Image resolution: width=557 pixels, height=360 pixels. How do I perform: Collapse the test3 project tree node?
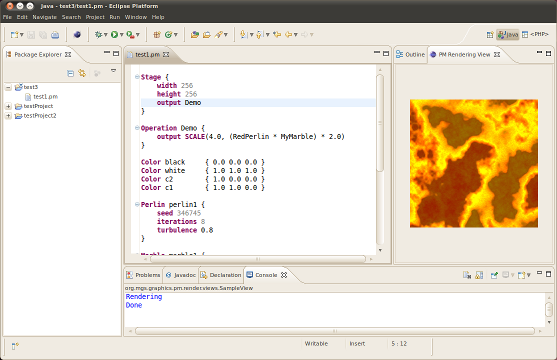coord(8,87)
